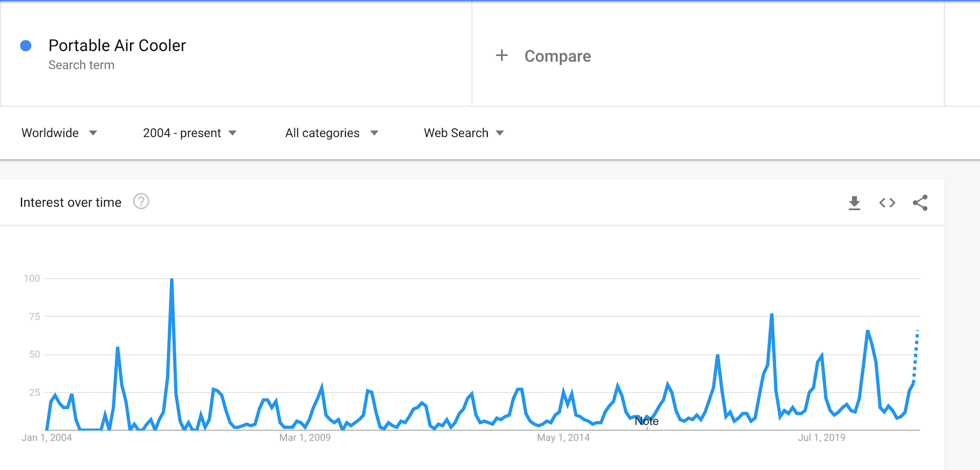Viewport: 980px width, 470px height.
Task: Expand the Worldwide region dropdown
Action: [59, 133]
